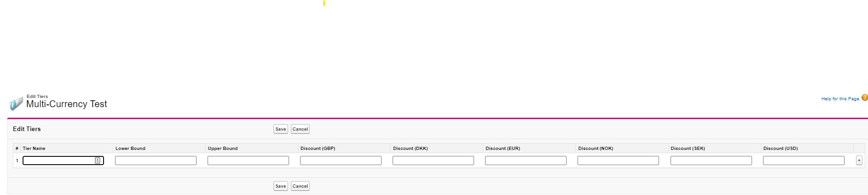Select the Discount (NOK) field
The height and width of the screenshot is (195, 868).
618,161
